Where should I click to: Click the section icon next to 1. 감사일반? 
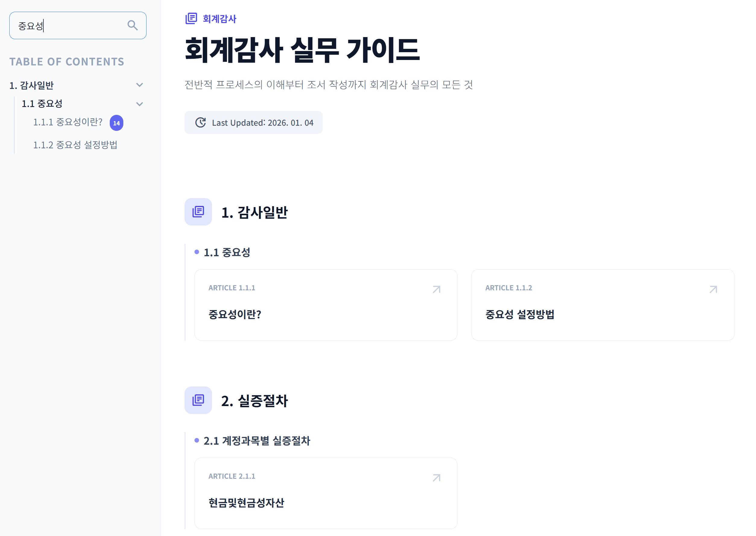198,212
